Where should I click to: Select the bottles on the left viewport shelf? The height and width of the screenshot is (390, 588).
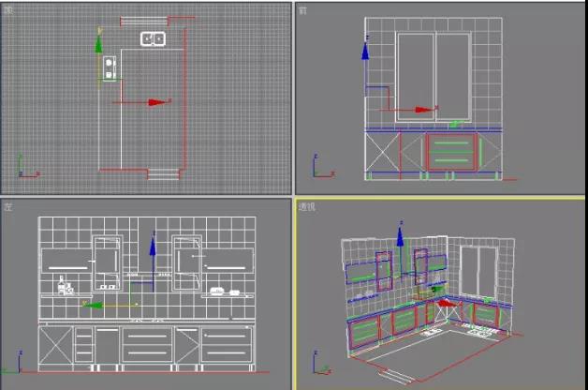pos(65,284)
